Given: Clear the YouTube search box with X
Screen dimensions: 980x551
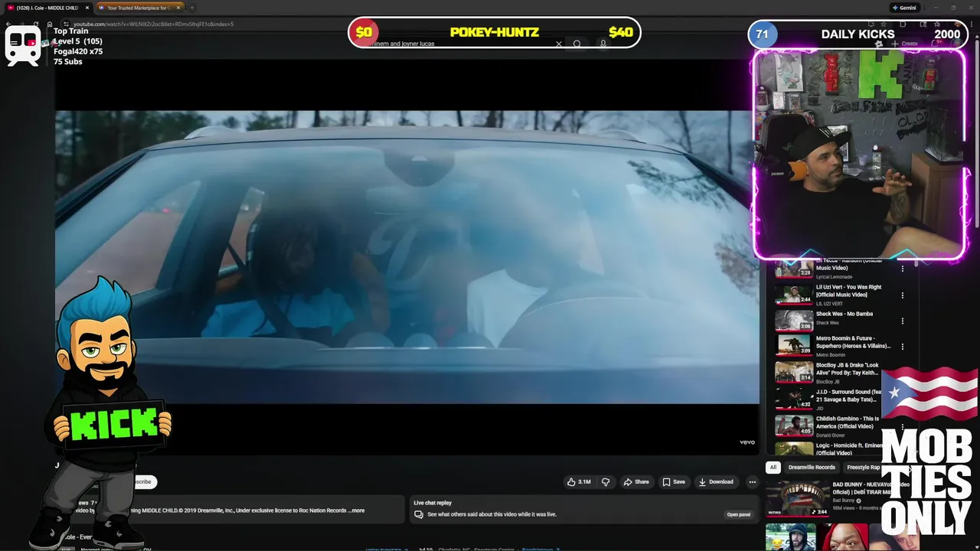Looking at the screenshot, I should click(x=559, y=44).
